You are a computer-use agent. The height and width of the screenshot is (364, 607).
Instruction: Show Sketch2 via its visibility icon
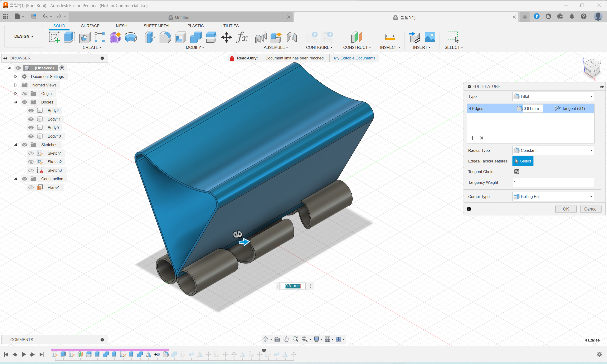31,162
